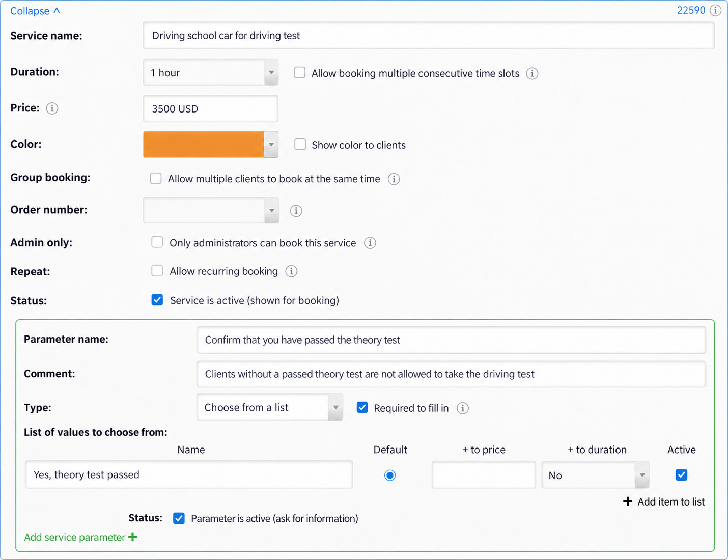The width and height of the screenshot is (728, 560).
Task: Open info icon for consecutive time slots
Action: coord(532,73)
